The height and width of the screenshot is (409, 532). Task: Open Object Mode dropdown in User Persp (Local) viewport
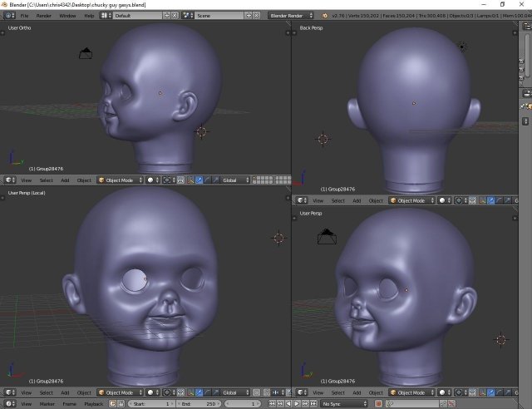(120, 392)
